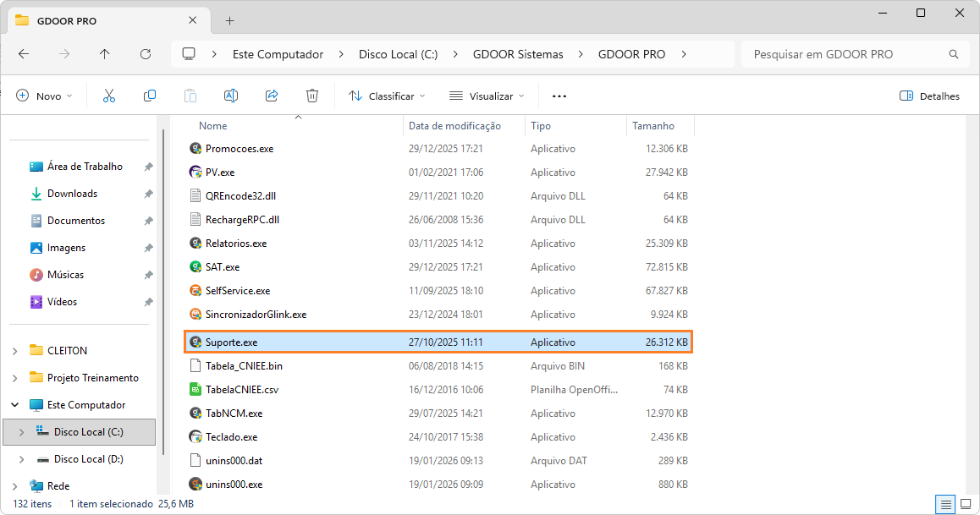Image resolution: width=980 pixels, height=515 pixels.
Task: Open the Novo dropdown menu
Action: 45,96
